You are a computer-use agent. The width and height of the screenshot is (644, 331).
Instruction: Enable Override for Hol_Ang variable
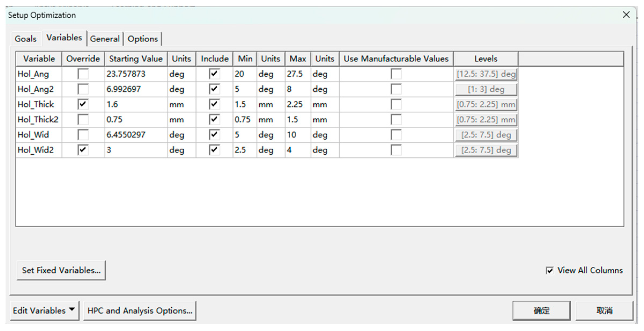83,74
